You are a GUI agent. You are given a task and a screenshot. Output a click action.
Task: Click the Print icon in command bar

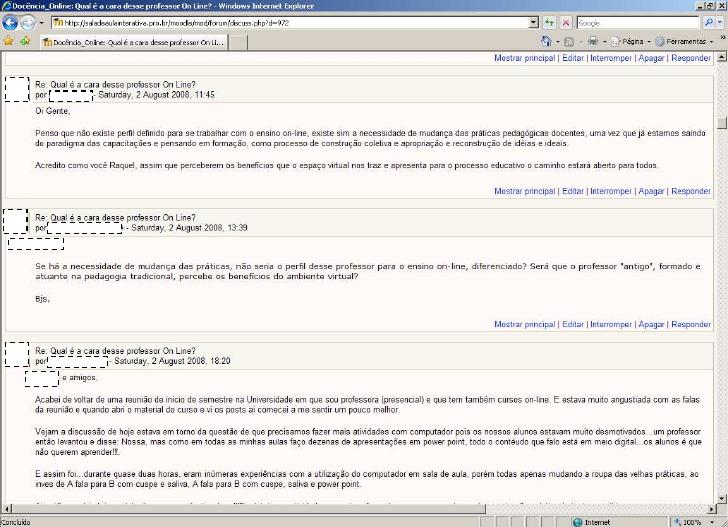(593, 42)
